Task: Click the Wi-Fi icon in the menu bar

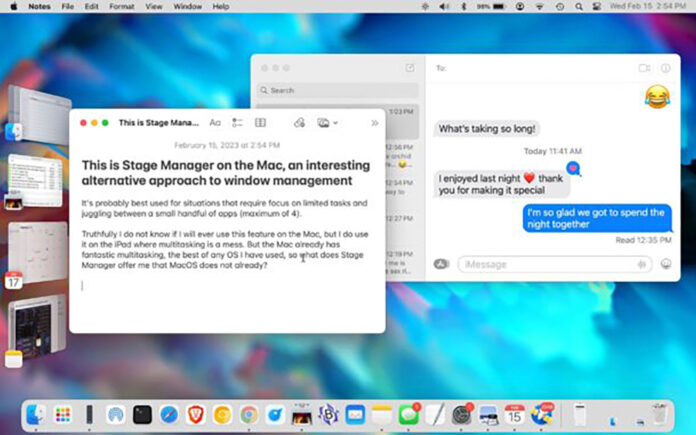Action: [x=540, y=6]
